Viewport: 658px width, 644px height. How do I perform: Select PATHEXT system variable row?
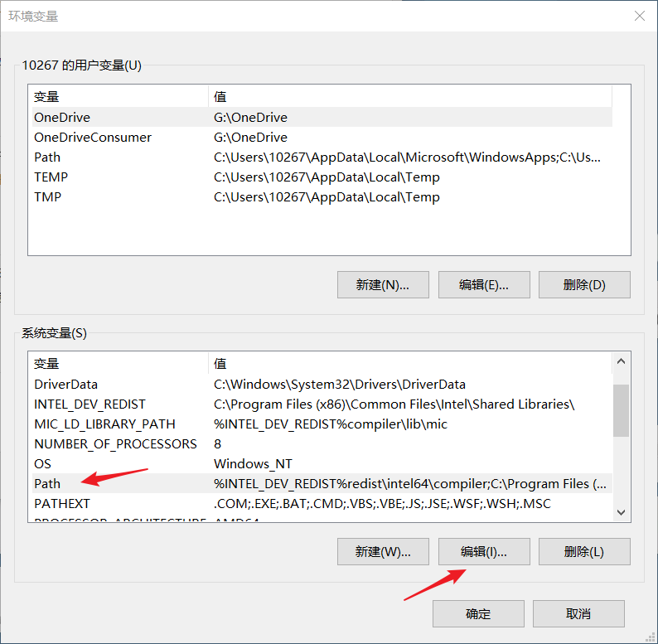tap(62, 504)
